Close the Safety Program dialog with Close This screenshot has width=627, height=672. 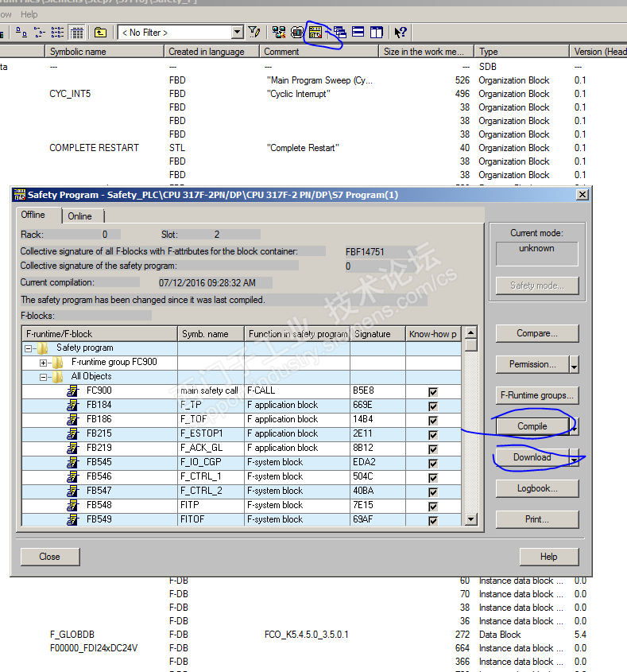tap(50, 557)
